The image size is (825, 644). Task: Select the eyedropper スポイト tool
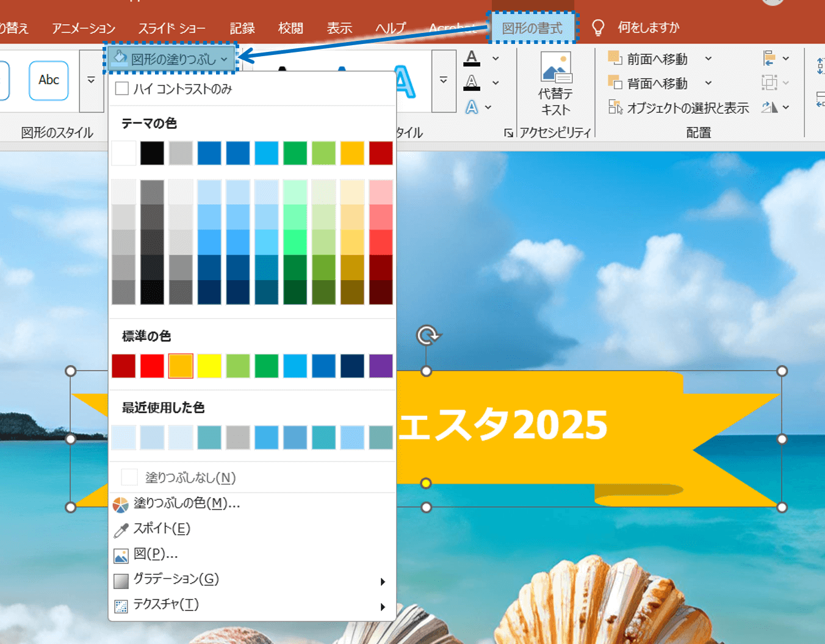click(162, 529)
